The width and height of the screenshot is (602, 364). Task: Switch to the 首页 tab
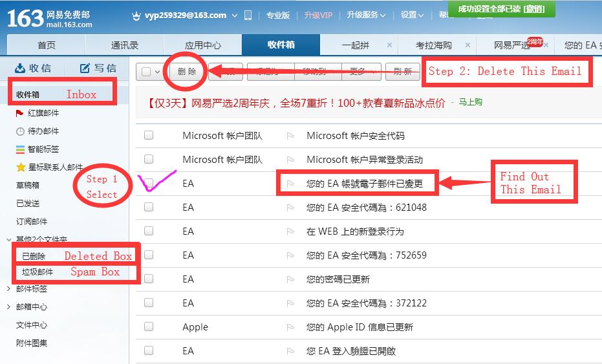click(x=47, y=45)
